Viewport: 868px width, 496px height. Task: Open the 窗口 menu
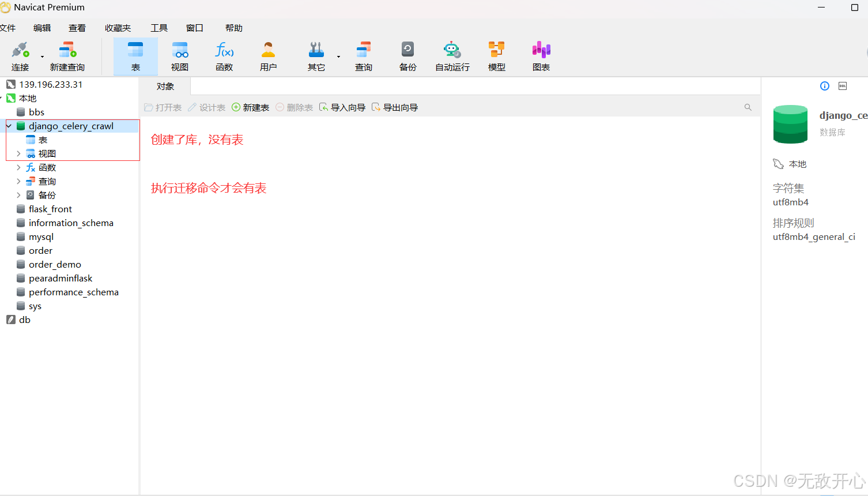tap(195, 28)
